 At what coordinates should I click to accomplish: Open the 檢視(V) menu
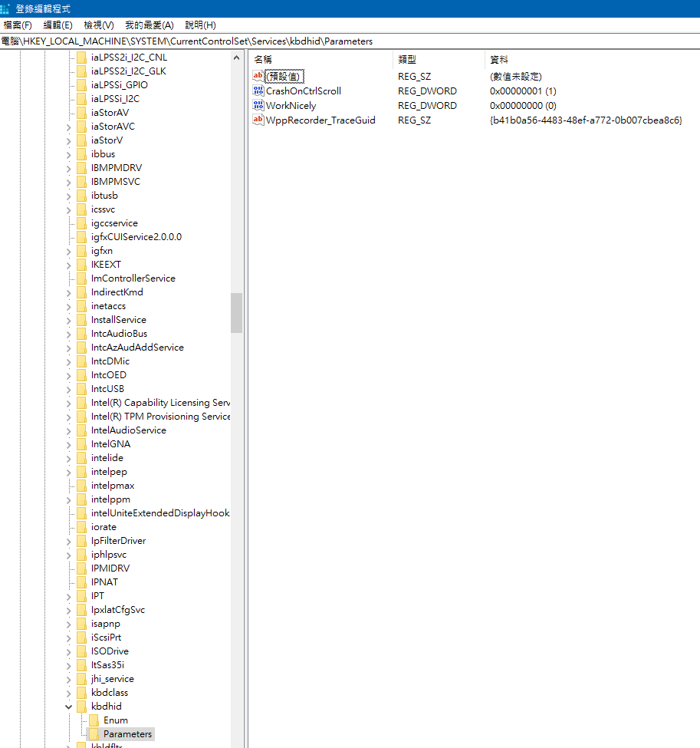coord(99,25)
